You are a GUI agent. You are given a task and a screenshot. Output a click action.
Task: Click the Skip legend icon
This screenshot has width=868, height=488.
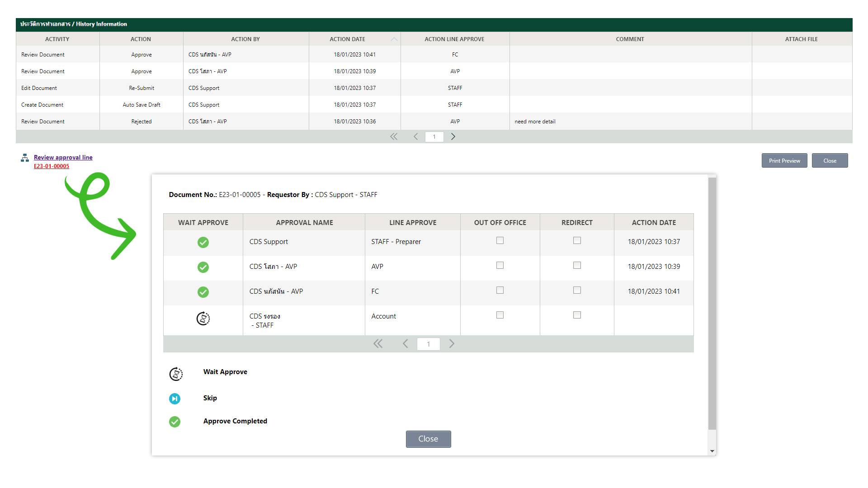click(x=175, y=399)
